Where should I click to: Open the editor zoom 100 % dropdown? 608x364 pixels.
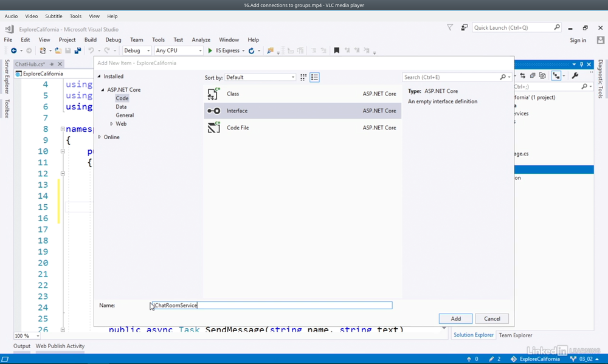pos(27,335)
